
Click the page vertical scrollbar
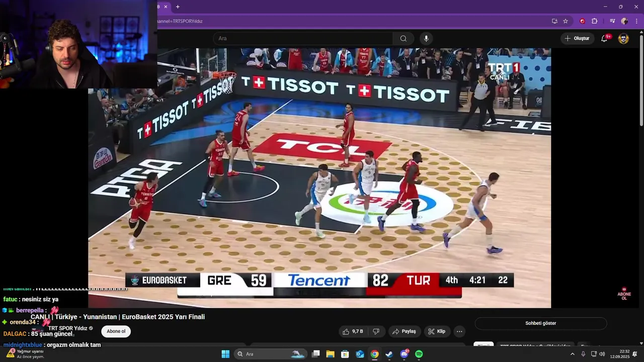coord(641,80)
